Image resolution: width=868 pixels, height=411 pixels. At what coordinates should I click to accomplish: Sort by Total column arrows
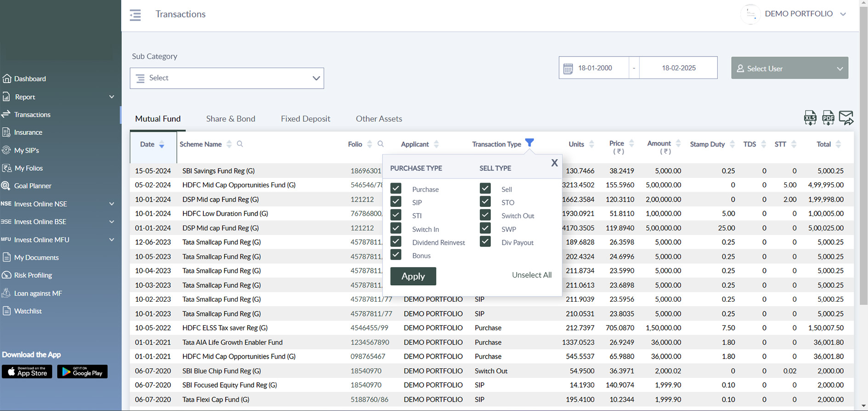coord(838,144)
